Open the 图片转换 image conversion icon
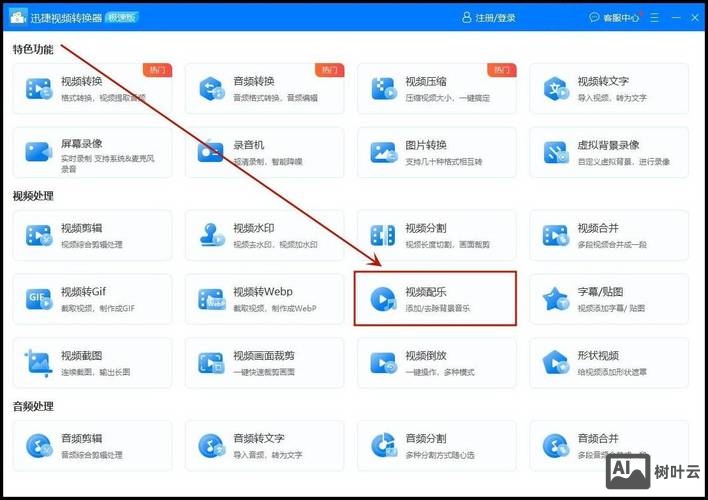Screen dimensions: 708x500 click(x=384, y=152)
